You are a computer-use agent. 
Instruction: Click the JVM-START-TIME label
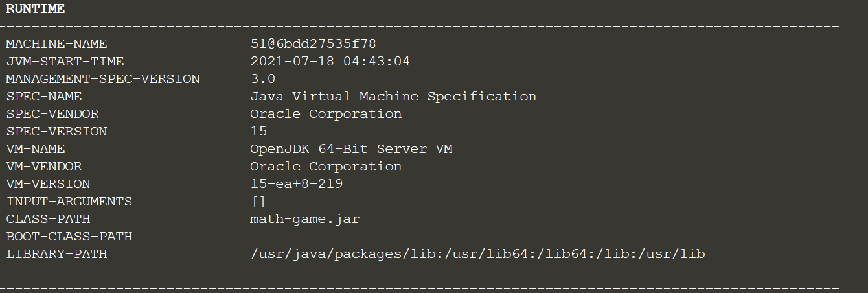[x=65, y=62]
